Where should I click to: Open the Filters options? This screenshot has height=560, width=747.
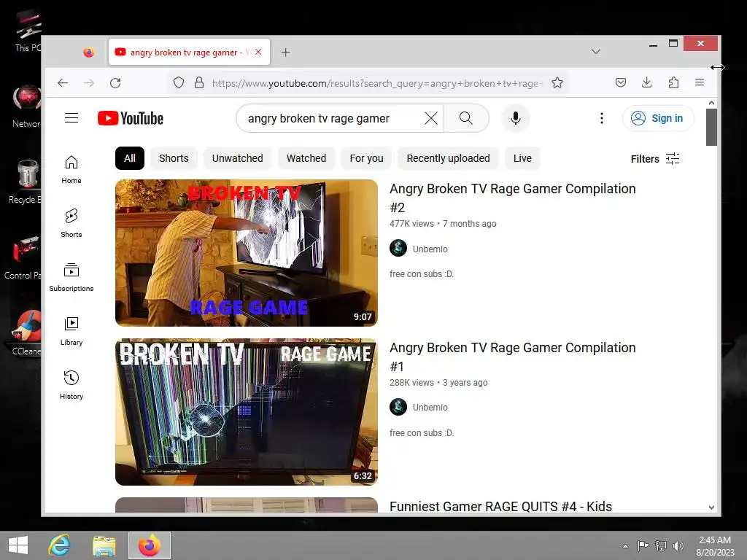(x=654, y=158)
